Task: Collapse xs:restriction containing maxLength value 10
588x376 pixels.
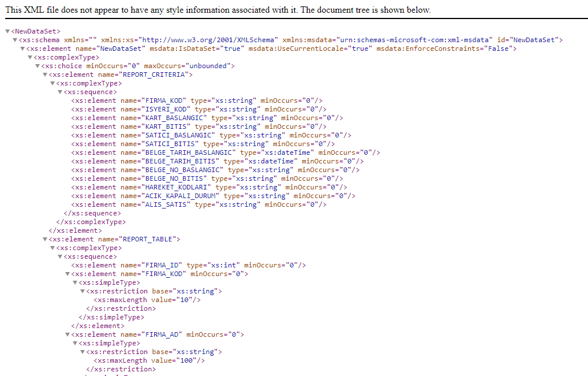Action: click(x=83, y=291)
